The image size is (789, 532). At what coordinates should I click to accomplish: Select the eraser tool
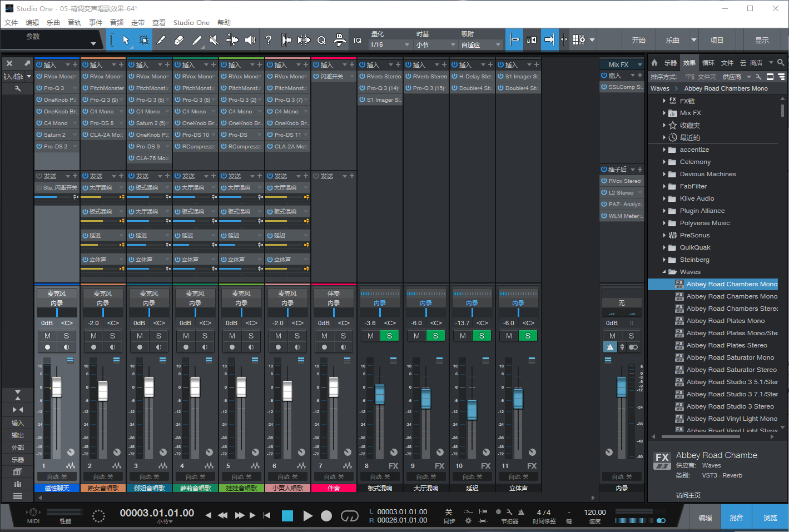pos(178,40)
